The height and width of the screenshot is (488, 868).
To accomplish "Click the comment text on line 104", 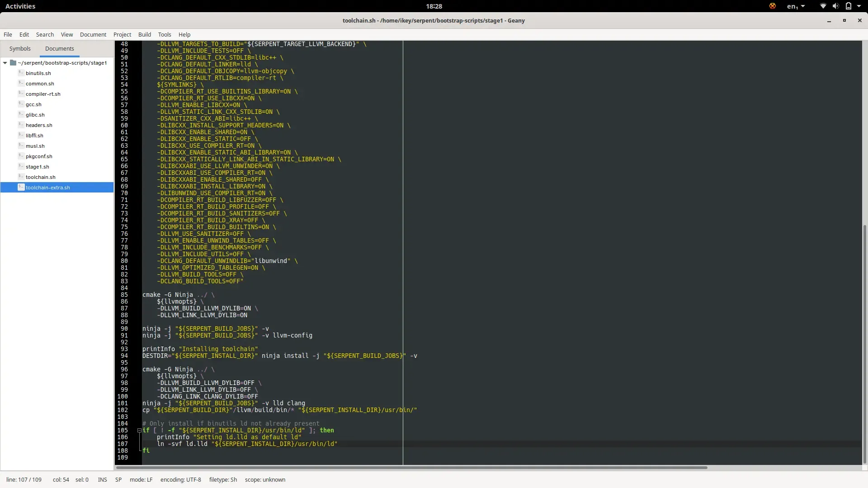I will [x=231, y=423].
